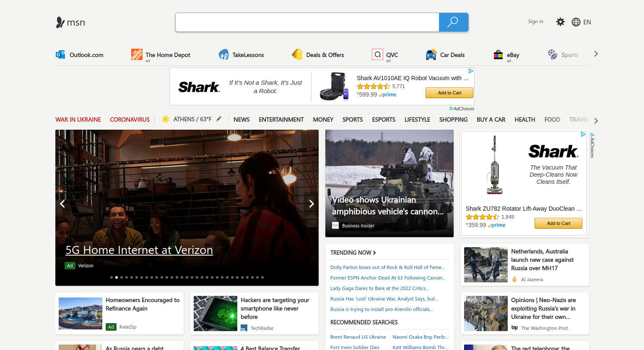Click Business Insider source icon
Viewport: 644px width, 350px height.
pyautogui.click(x=335, y=226)
